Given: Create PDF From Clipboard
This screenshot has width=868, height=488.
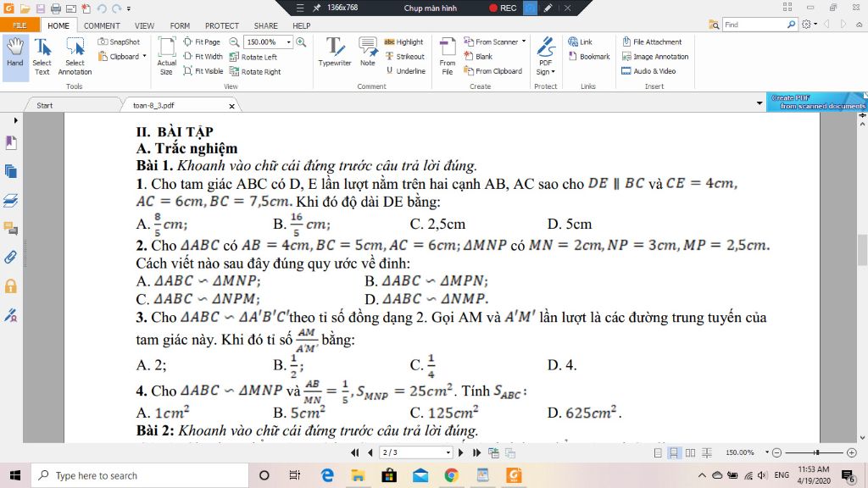Looking at the screenshot, I should click(492, 71).
